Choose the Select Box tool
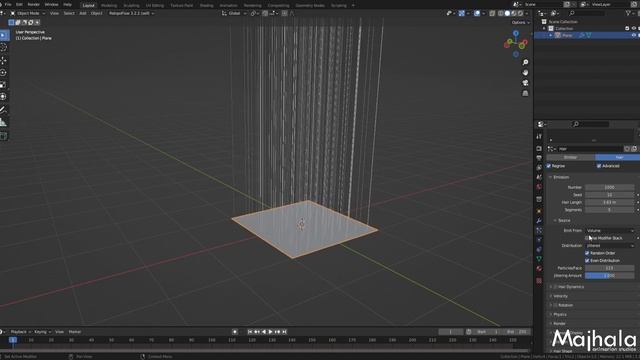The image size is (640, 360). (x=4, y=36)
